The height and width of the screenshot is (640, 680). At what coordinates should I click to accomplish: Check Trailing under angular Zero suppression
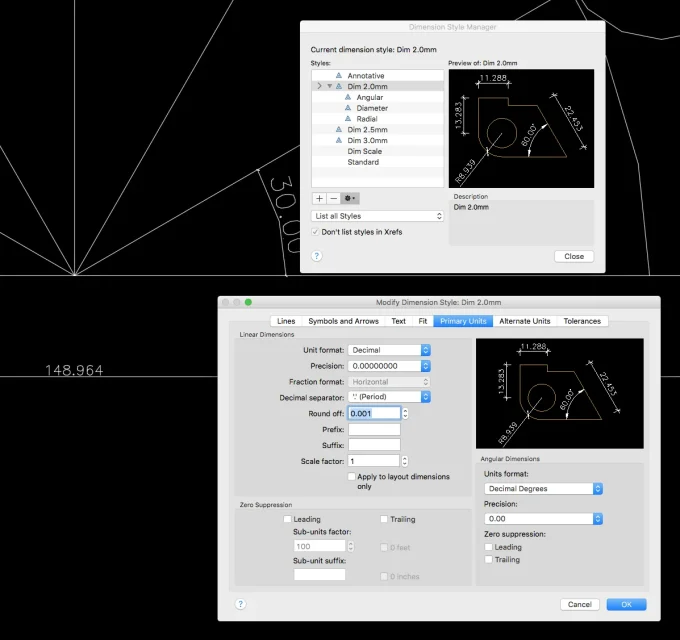pos(489,559)
